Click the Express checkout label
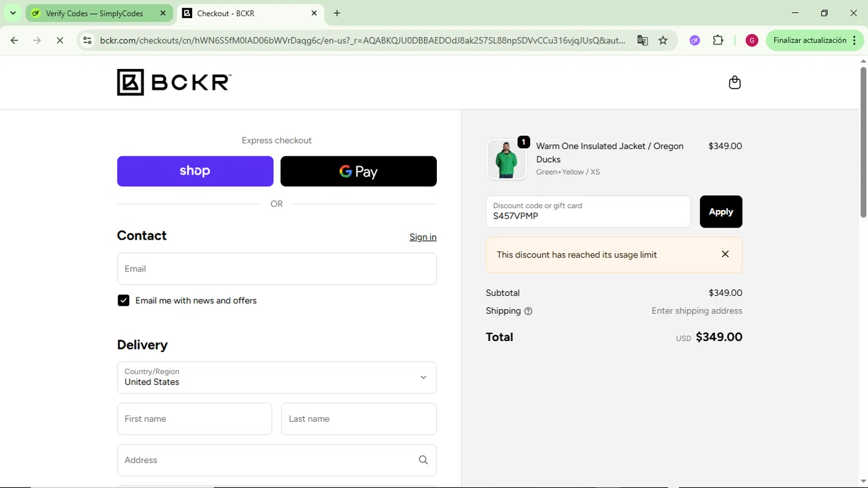Viewport: 868px width, 488px height. coord(277,141)
